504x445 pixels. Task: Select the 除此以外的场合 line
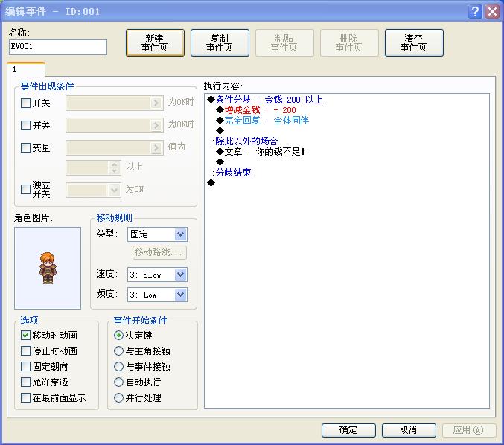coord(245,141)
